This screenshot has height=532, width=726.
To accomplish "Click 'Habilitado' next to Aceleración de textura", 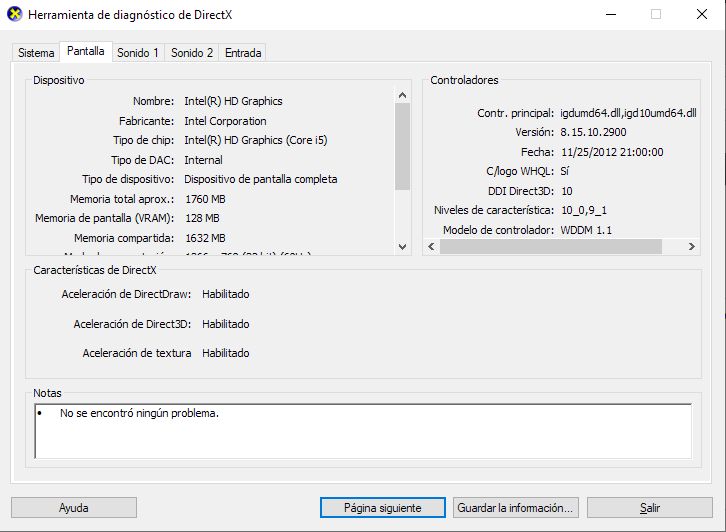I will pyautogui.click(x=225, y=353).
